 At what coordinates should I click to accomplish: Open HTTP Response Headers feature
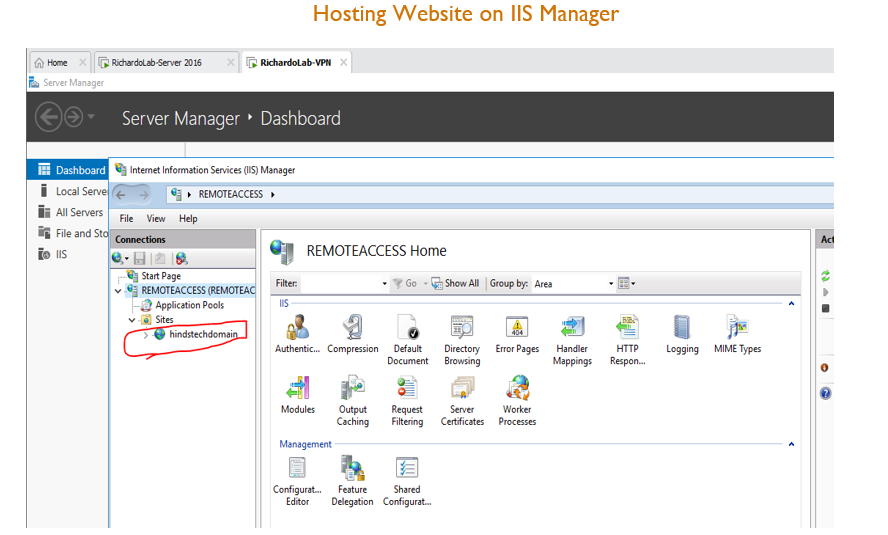[x=627, y=340]
